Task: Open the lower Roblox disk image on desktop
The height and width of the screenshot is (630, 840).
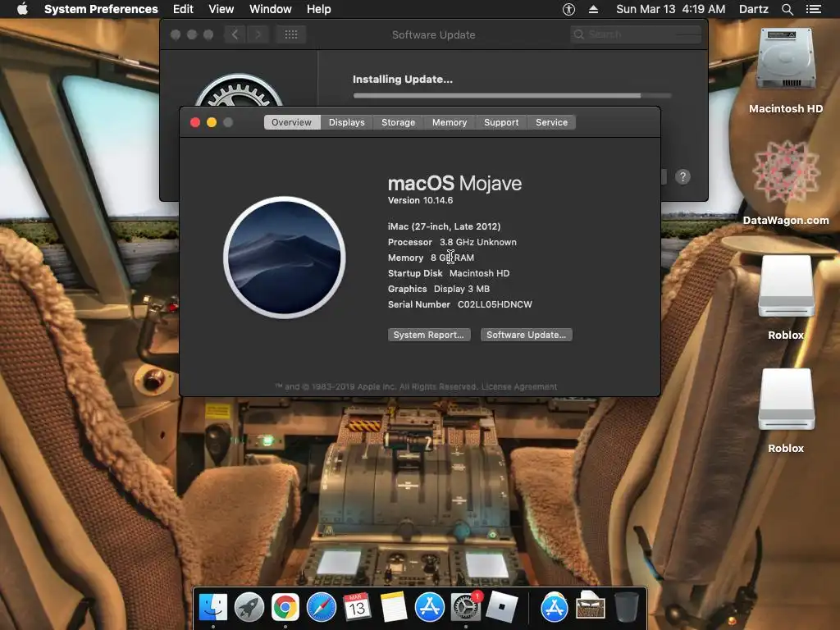Action: tap(786, 399)
